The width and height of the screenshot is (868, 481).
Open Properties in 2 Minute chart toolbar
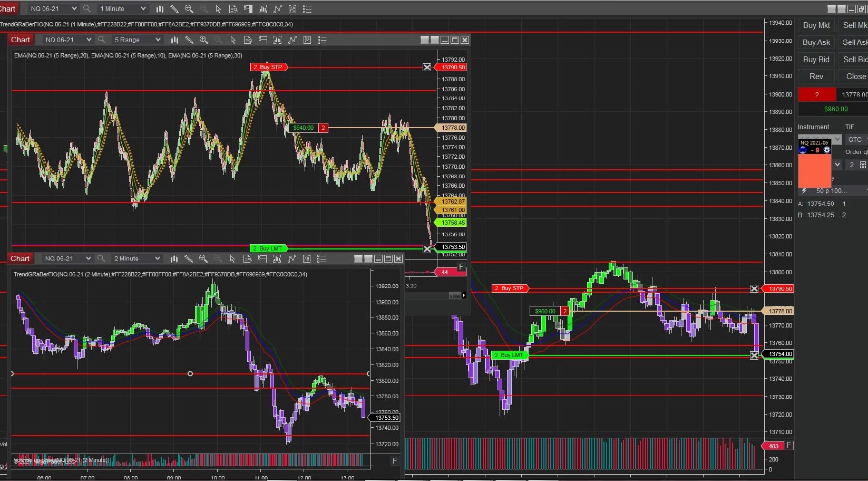pos(321,258)
